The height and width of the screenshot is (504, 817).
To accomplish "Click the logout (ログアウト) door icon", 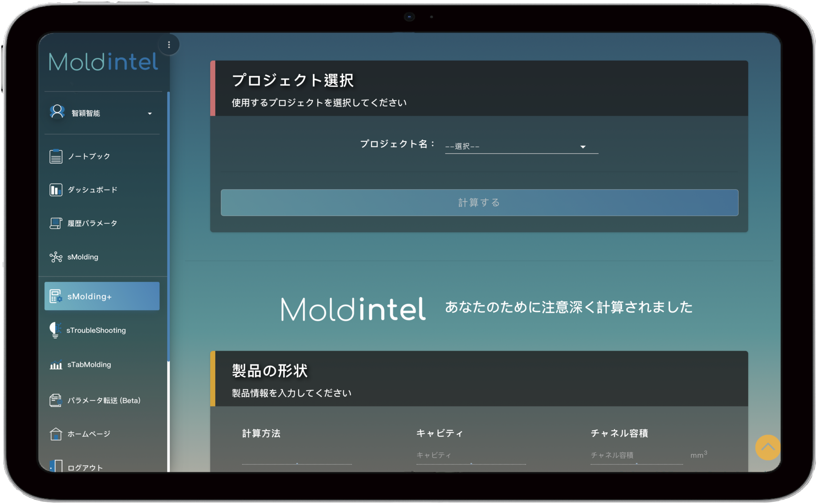I will [56, 466].
